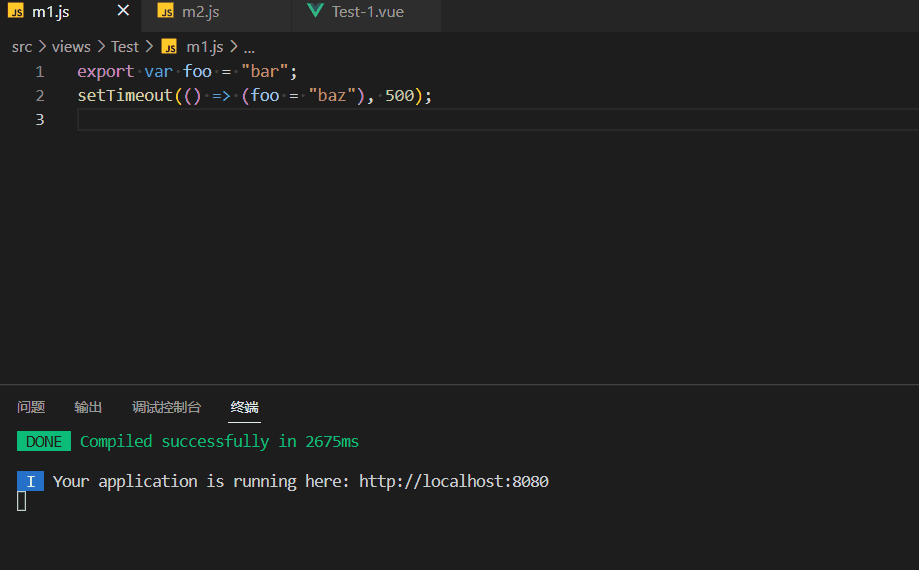Screen dimensions: 919x570
Task: Select the m1.js breadcrumb file
Action: click(205, 47)
